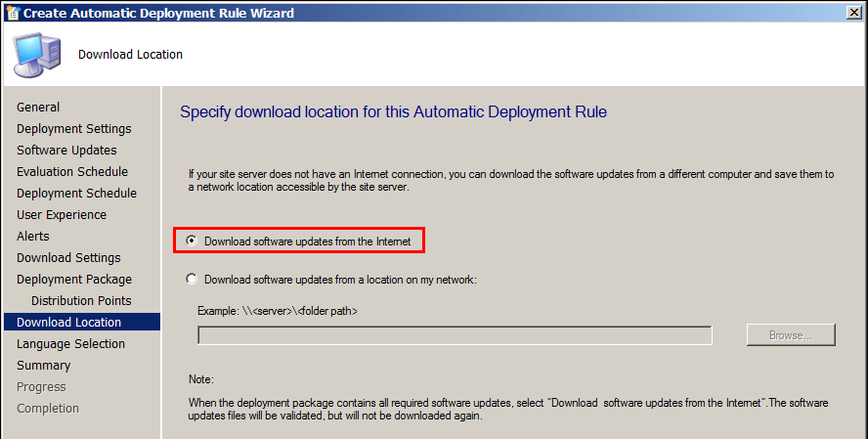Select the highlighted Download Location step
This screenshot has height=439, width=868.
pos(68,323)
